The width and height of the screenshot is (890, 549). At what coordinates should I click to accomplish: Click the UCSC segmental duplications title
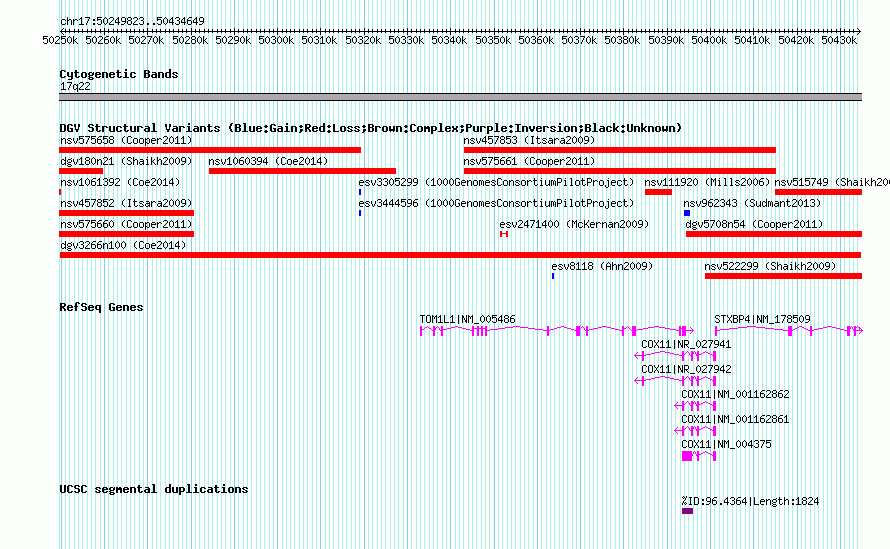pyautogui.click(x=154, y=489)
